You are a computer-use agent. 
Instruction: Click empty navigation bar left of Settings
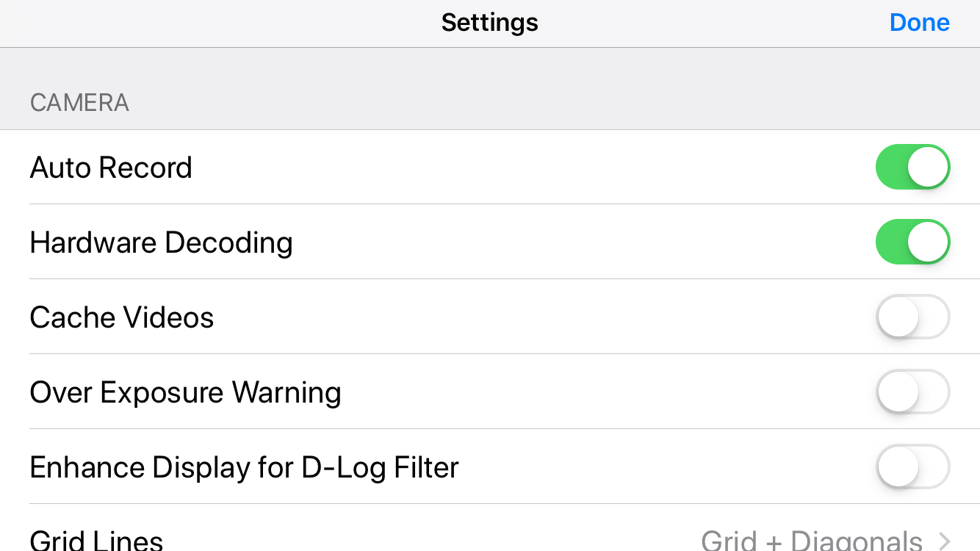pos(220,23)
